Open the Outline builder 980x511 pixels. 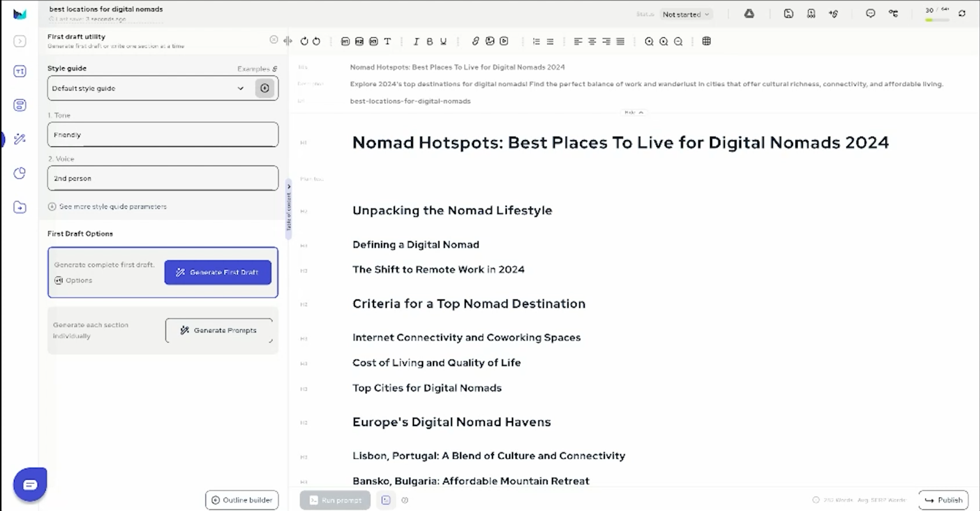pyautogui.click(x=242, y=500)
